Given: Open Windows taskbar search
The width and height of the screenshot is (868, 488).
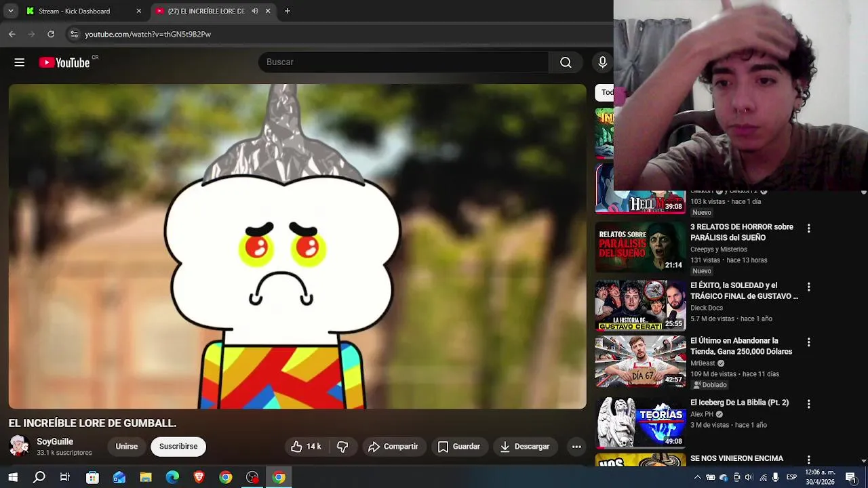Looking at the screenshot, I should 39,477.
